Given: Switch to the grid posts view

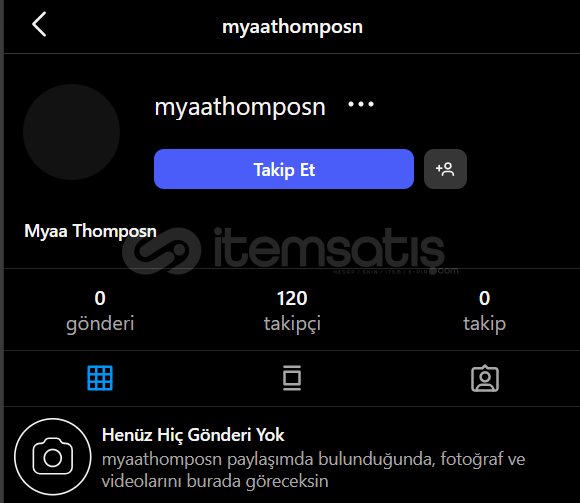Looking at the screenshot, I should 100,378.
